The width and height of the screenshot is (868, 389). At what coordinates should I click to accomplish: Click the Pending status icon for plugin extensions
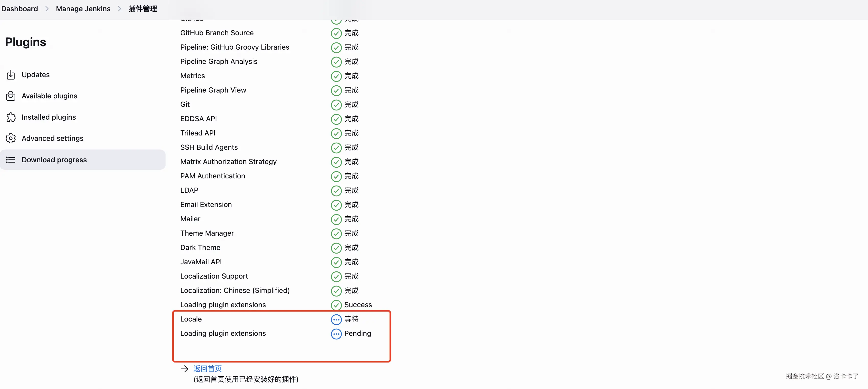click(336, 334)
